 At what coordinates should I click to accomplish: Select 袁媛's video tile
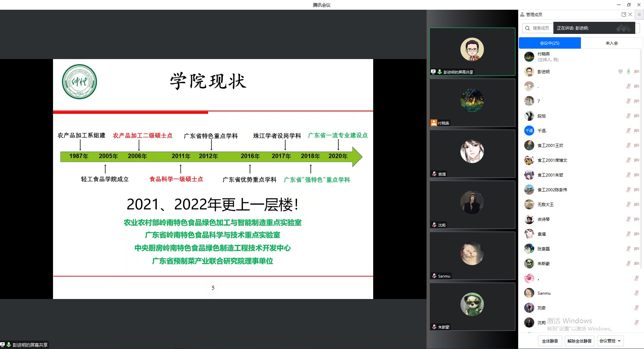click(x=472, y=154)
